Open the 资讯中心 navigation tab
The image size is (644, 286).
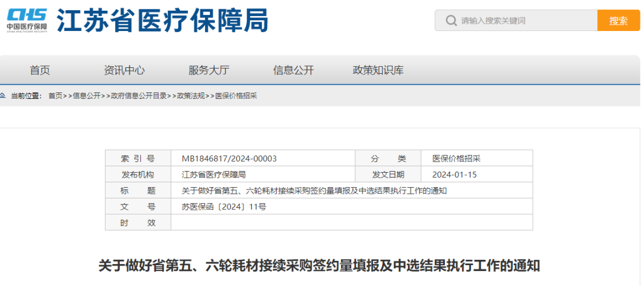coord(124,70)
